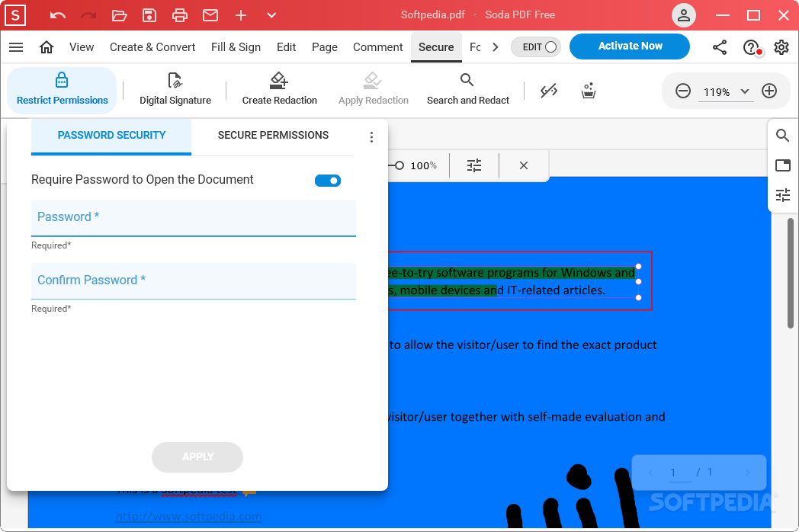Click the remove links icon in ribbon
The image size is (799, 532).
[x=549, y=91]
